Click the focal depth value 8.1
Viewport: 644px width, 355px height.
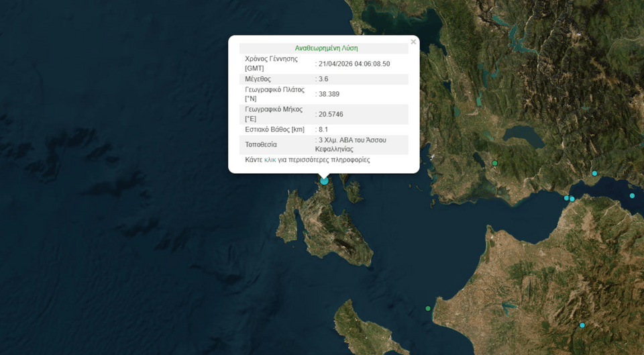point(323,130)
